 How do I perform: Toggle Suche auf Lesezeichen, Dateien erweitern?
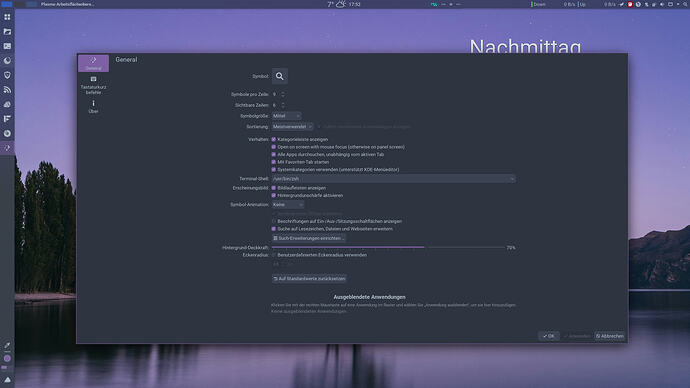click(x=274, y=229)
